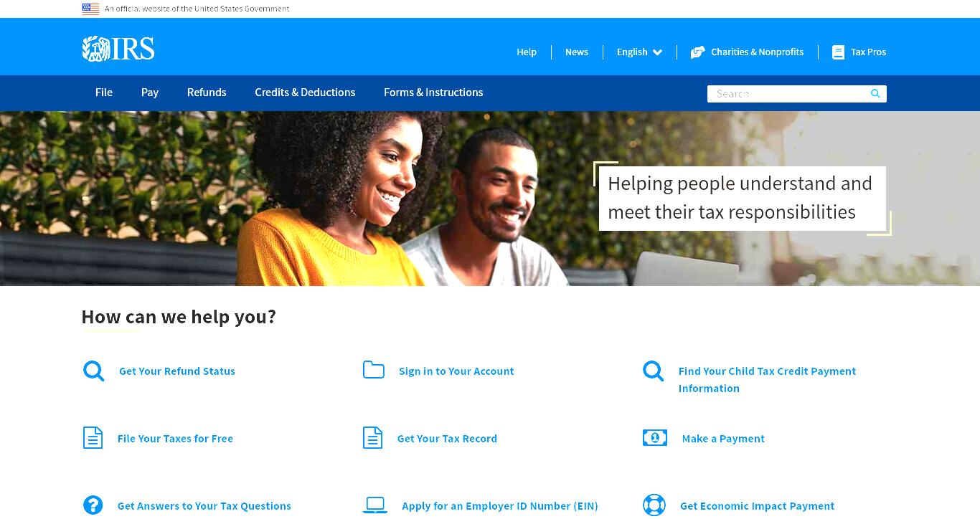Image resolution: width=980 pixels, height=519 pixels.
Task: Expand the English language dropdown
Action: pyautogui.click(x=640, y=52)
